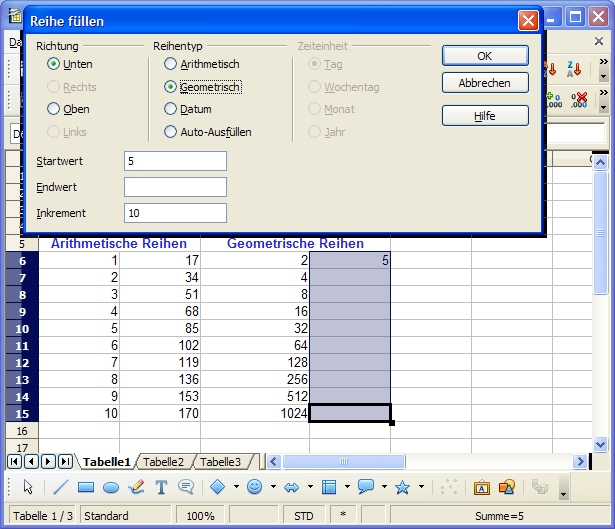This screenshot has width=615, height=529.
Task: Click into the Endwert input field
Action: (175, 187)
